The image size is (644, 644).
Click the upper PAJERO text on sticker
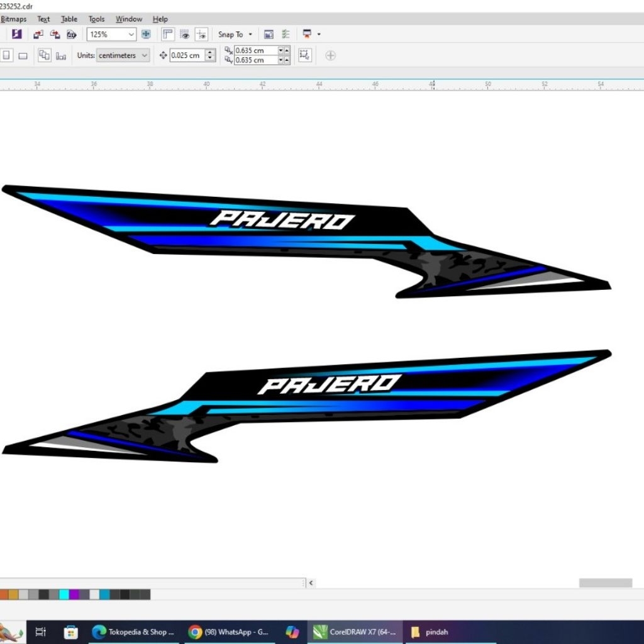pos(282,219)
